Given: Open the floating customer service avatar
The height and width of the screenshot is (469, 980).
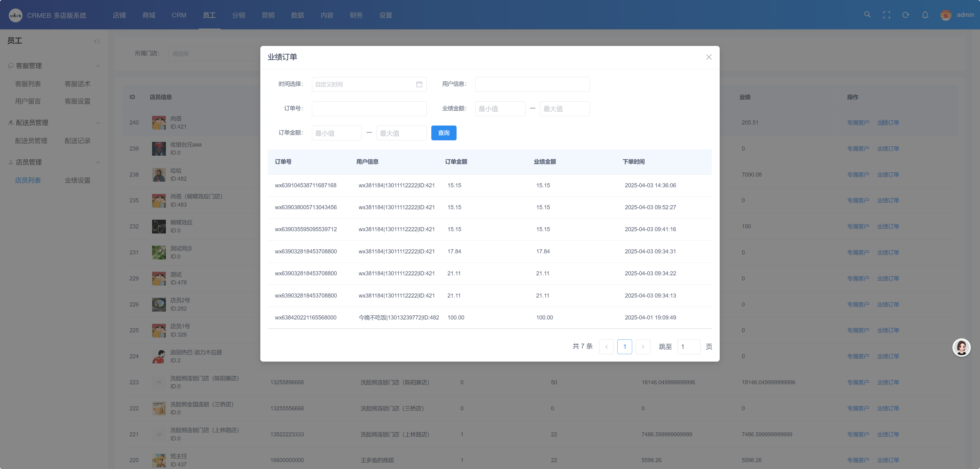Looking at the screenshot, I should click(x=961, y=347).
